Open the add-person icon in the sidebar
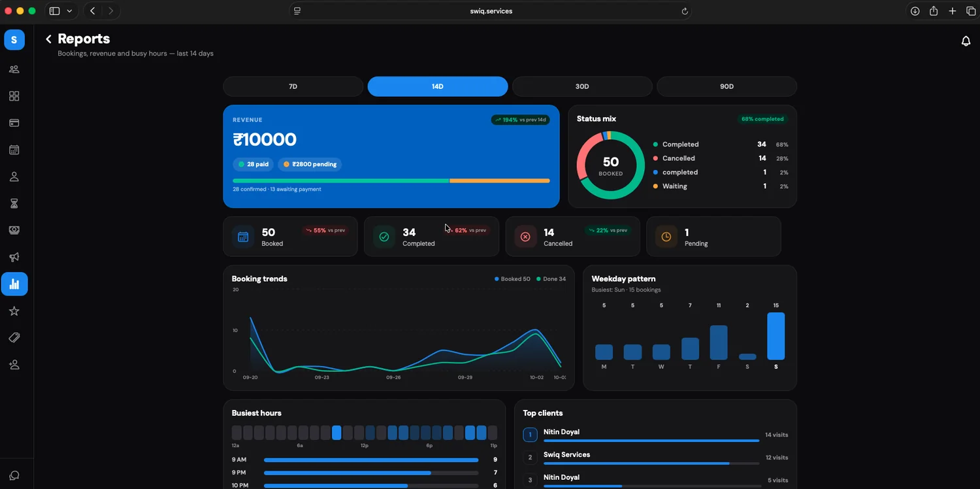The image size is (980, 489). pos(14,365)
